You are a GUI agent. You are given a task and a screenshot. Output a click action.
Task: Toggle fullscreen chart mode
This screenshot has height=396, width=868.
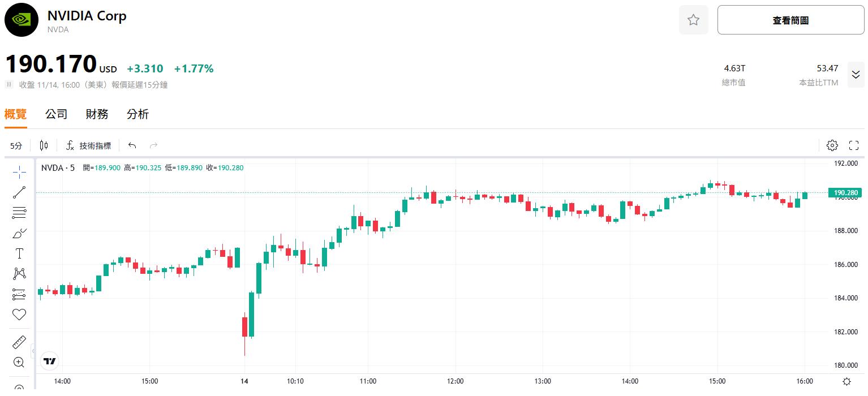854,145
